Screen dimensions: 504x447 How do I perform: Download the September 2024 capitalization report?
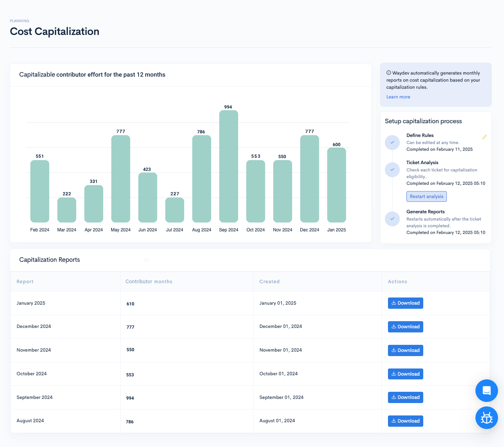click(405, 397)
